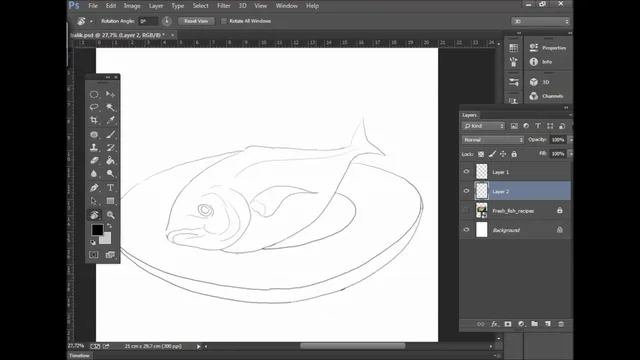Swap foreground and background colors
Screen dimensions: 640x360
click(x=109, y=226)
